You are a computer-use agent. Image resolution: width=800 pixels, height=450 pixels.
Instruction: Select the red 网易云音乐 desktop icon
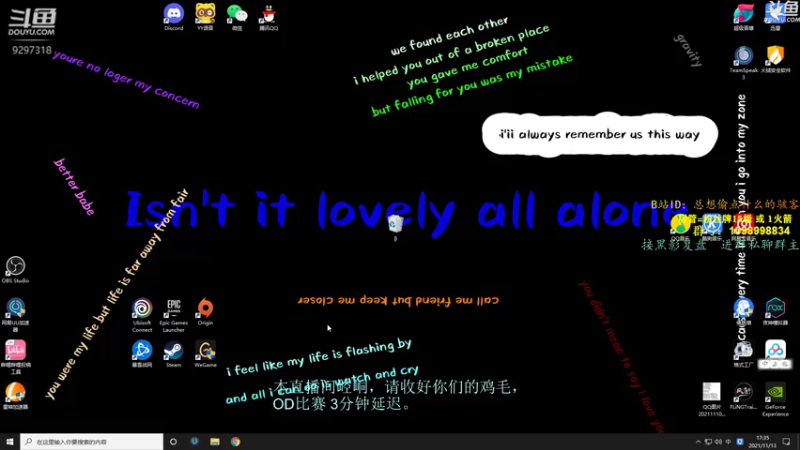(x=743, y=227)
